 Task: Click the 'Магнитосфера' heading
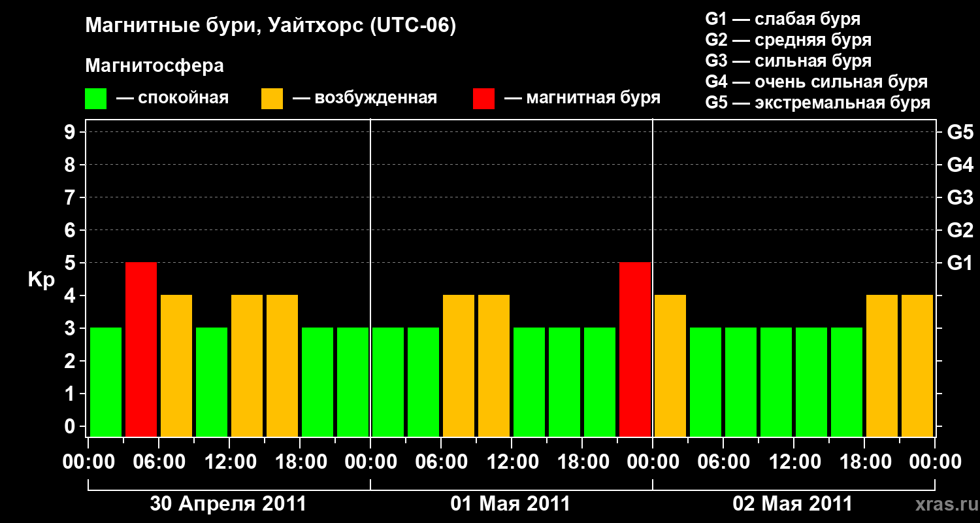pos(154,66)
